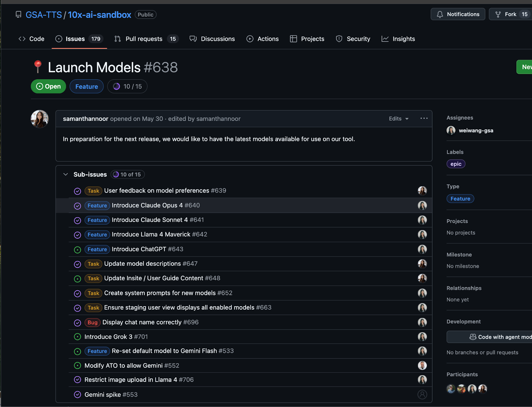Viewport: 532px width, 407px height.
Task: Click the closed-status icon for Llama 4 Maverick
Action: point(77,235)
